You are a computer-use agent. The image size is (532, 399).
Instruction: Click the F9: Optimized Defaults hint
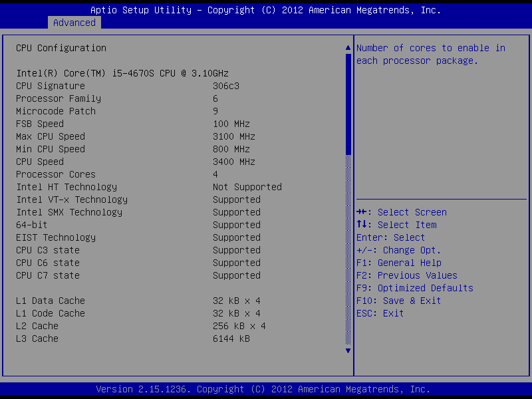415,288
